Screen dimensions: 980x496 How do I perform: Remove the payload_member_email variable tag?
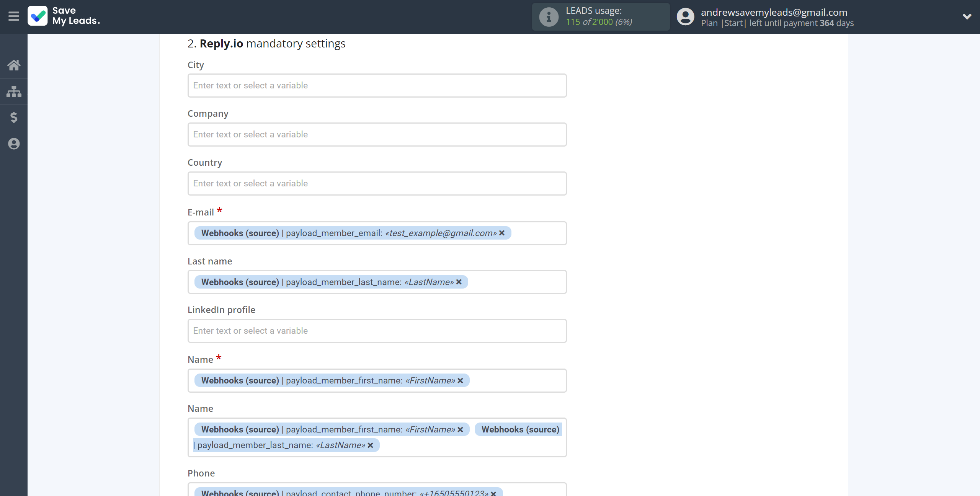[x=502, y=233]
